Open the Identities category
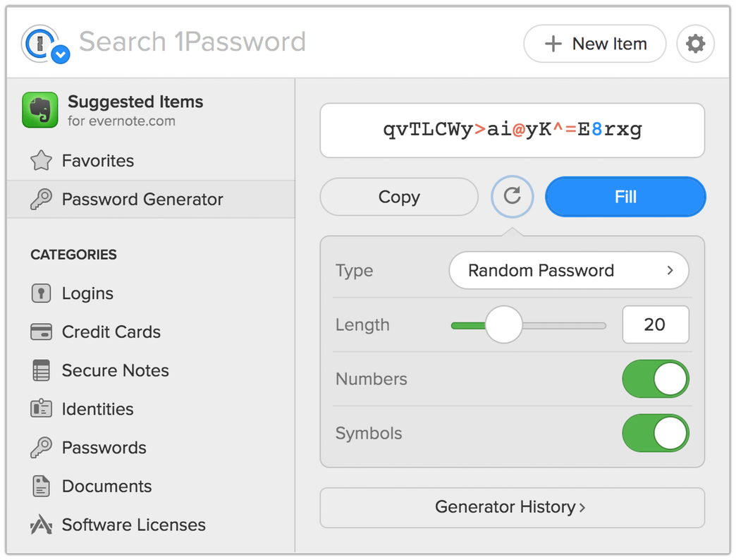 pyautogui.click(x=40, y=409)
